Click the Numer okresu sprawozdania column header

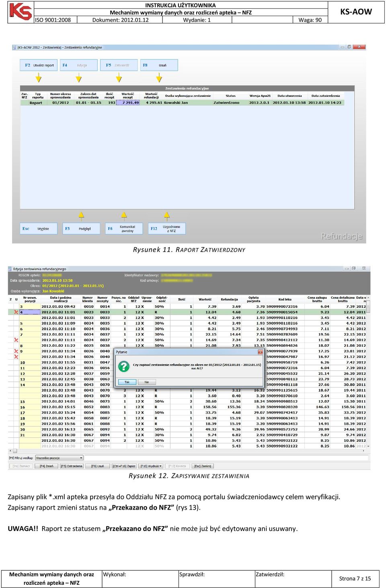click(x=60, y=96)
